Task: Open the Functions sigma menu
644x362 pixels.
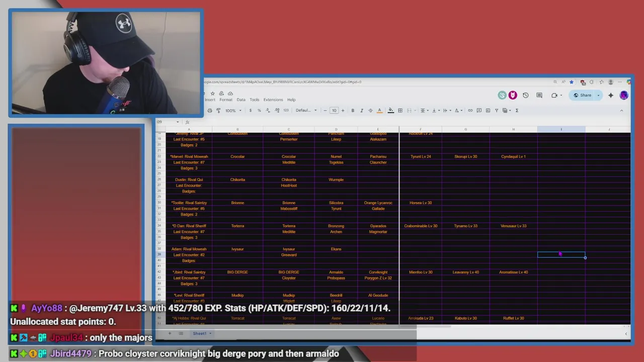Action: point(517,111)
